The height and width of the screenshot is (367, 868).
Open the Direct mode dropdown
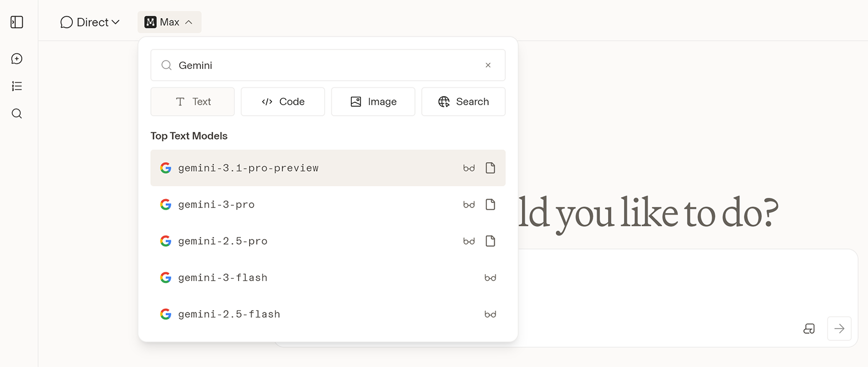(90, 22)
